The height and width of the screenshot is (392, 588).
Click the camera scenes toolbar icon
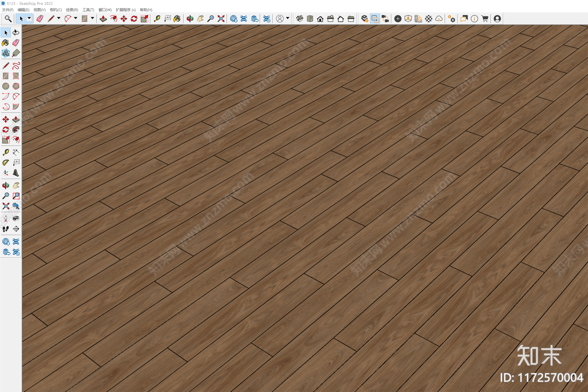(385, 19)
